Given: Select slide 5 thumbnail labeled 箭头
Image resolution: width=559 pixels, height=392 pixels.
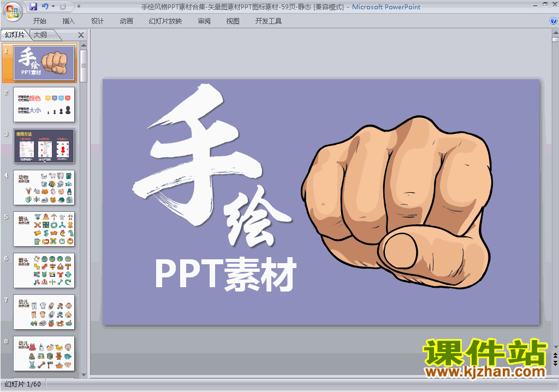Looking at the screenshot, I should [x=44, y=229].
